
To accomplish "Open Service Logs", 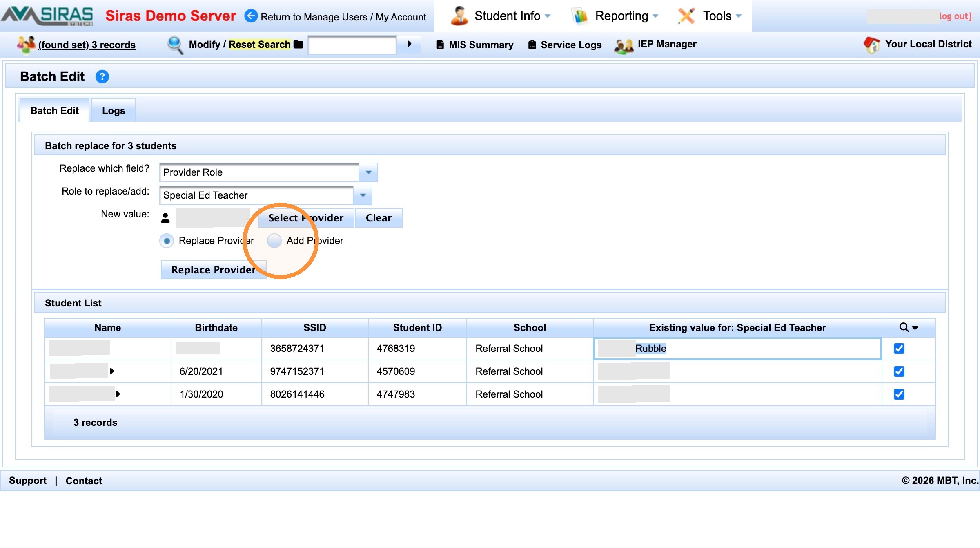I will 571,45.
